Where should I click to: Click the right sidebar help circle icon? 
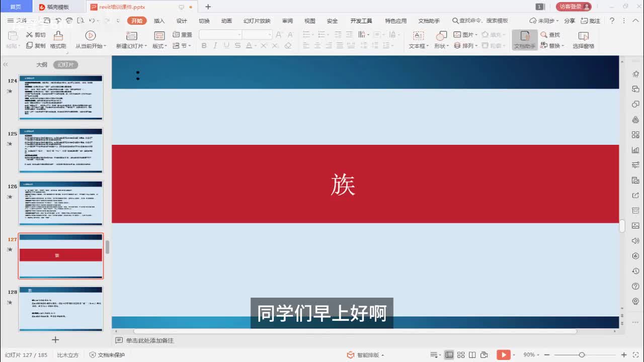(635, 286)
